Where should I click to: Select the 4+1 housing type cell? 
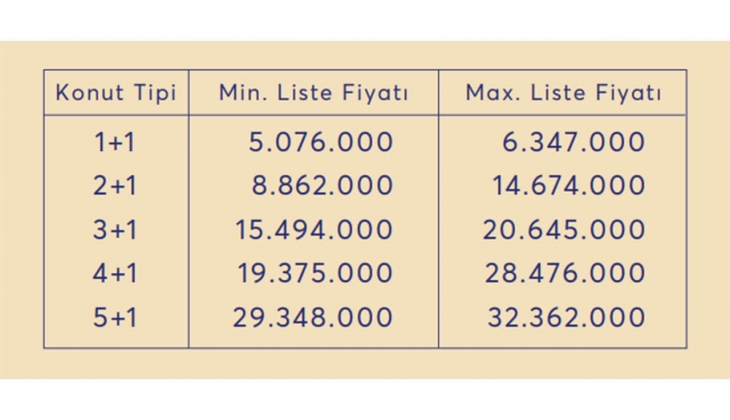pos(115,274)
